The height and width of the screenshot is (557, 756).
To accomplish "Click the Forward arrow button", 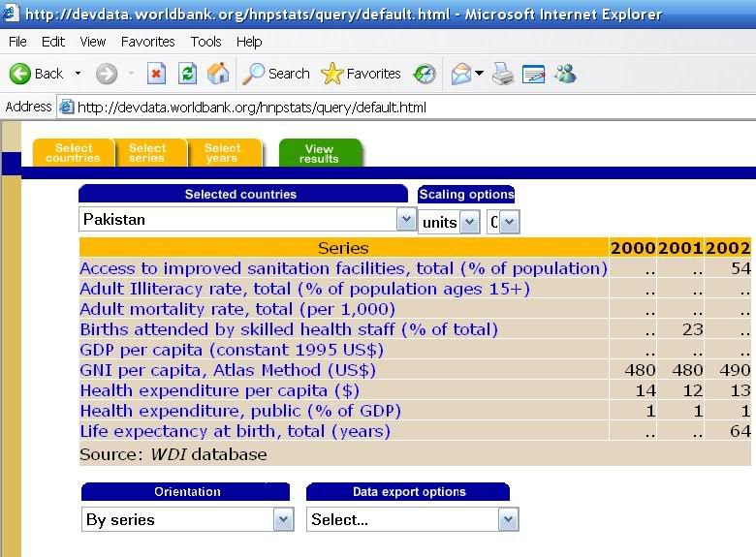I will (107, 74).
